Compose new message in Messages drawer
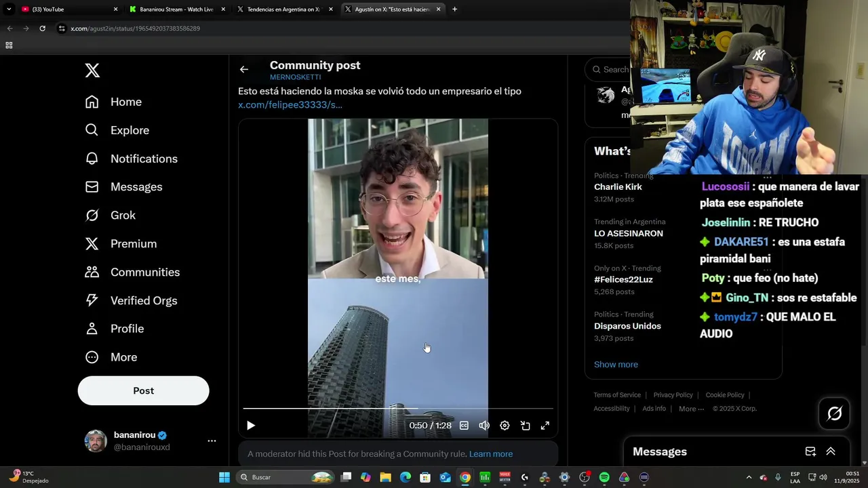Screen dimensions: 868x488 810,451
